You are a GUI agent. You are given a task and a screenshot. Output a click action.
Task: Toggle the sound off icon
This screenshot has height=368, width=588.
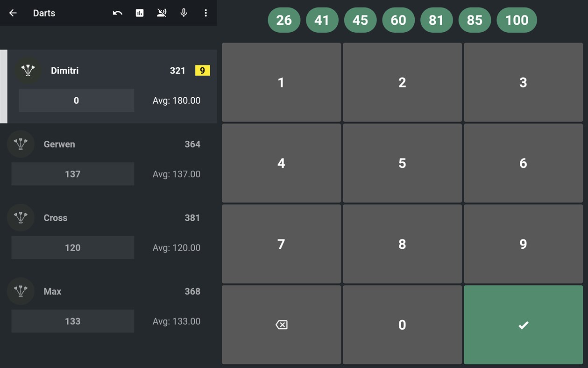coord(162,13)
